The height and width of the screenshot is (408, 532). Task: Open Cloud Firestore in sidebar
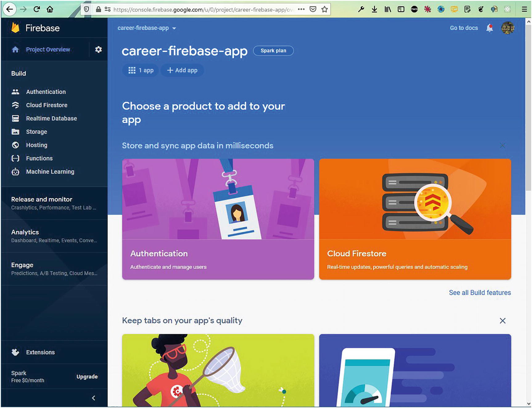point(47,105)
